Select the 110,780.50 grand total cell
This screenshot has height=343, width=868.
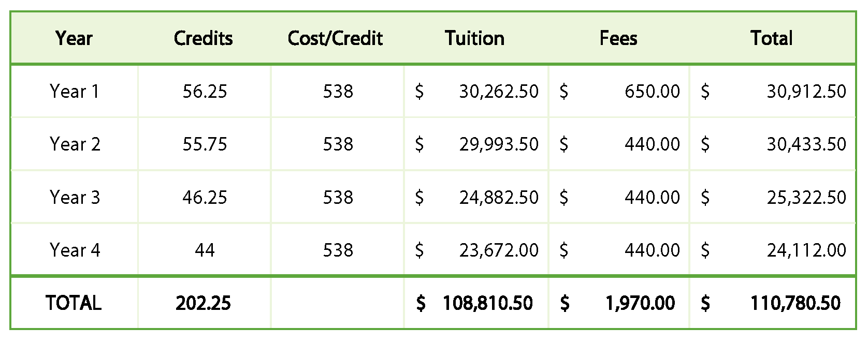point(795,303)
